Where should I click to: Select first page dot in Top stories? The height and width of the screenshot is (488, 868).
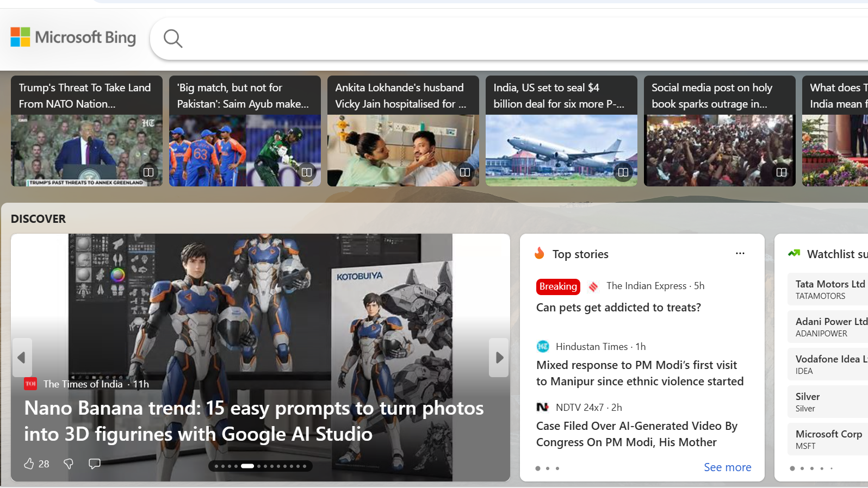pyautogui.click(x=538, y=468)
